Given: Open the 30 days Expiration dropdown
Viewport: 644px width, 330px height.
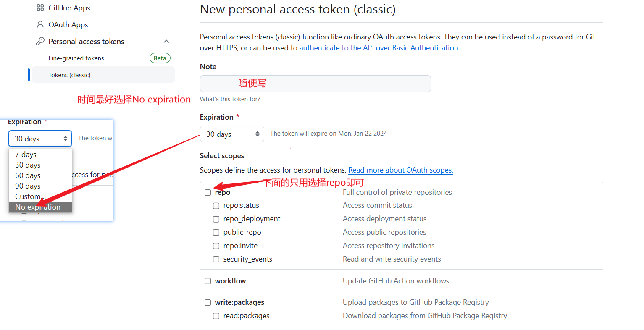Looking at the screenshot, I should coord(232,134).
